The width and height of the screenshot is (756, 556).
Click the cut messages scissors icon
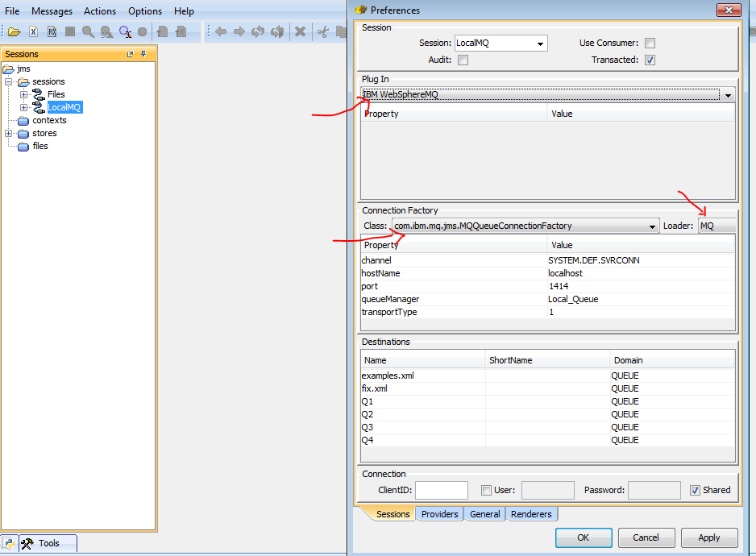pyautogui.click(x=322, y=31)
